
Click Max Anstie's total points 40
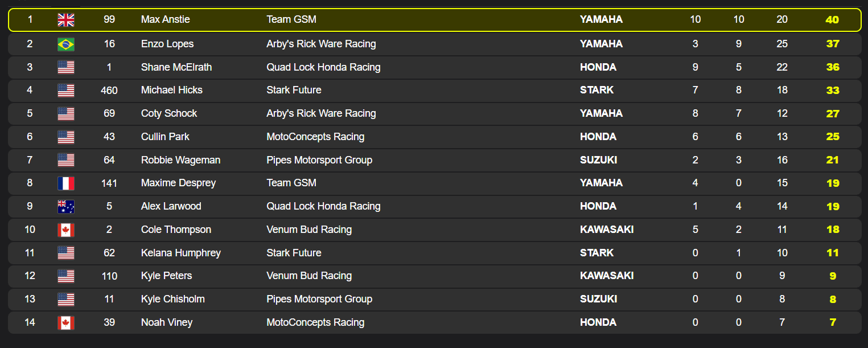click(832, 20)
